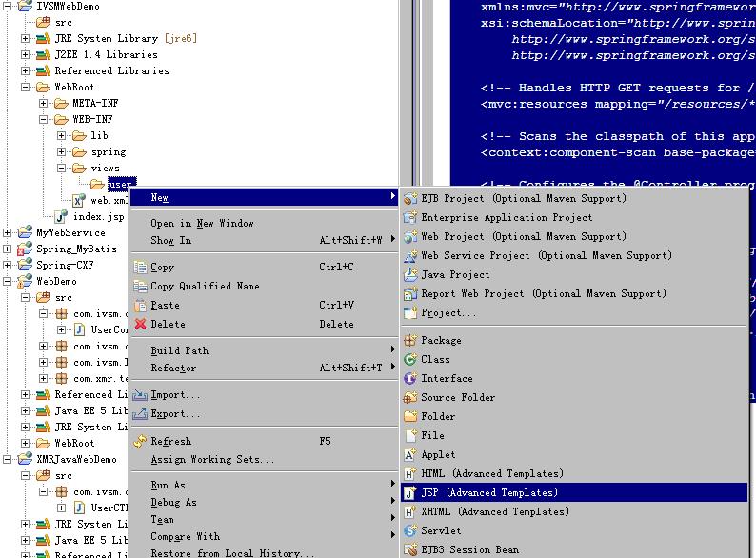
Task: Click the Import icon in context menu
Action: [140, 395]
